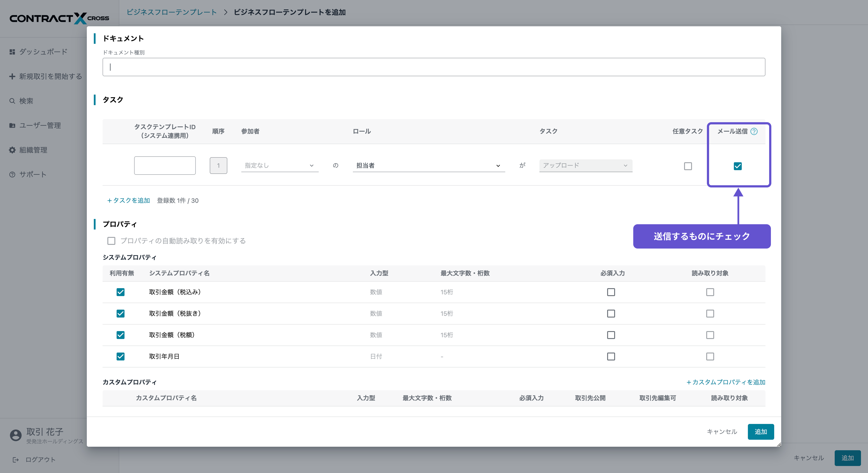Click ログアウト in the sidebar

pos(40,460)
